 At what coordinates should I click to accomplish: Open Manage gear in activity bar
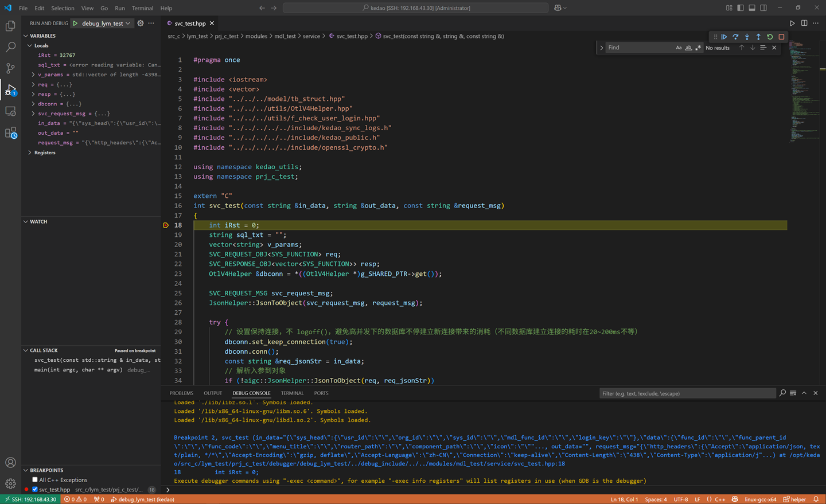pos(10,483)
